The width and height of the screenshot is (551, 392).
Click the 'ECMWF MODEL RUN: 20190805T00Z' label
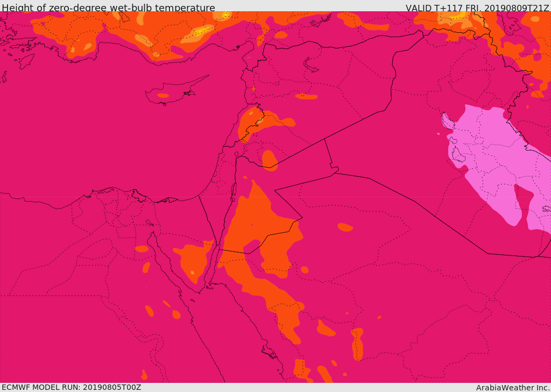point(72,388)
